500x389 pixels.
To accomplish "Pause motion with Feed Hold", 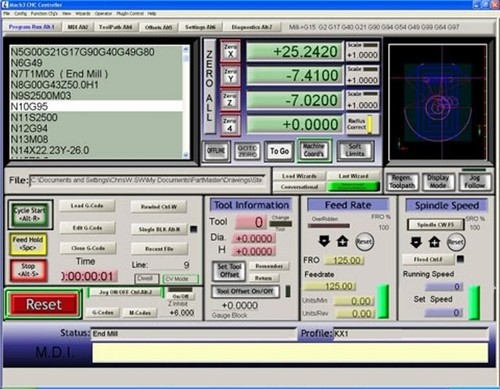I will coord(28,244).
